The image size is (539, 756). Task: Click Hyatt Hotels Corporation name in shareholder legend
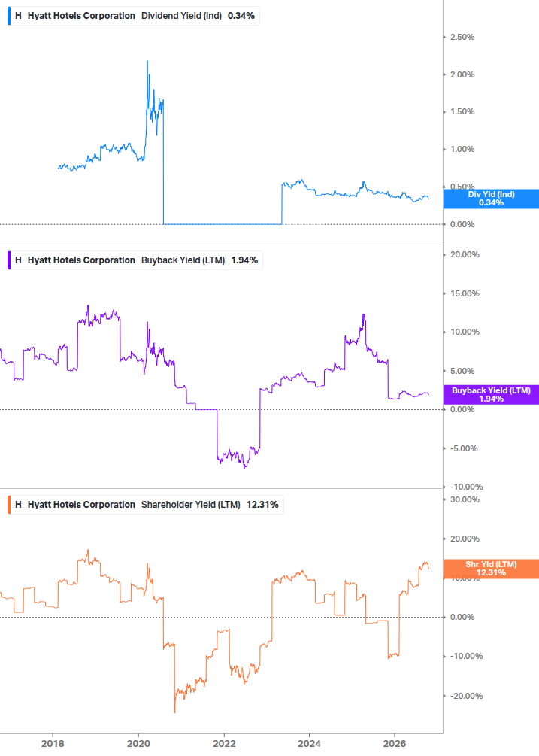point(81,505)
